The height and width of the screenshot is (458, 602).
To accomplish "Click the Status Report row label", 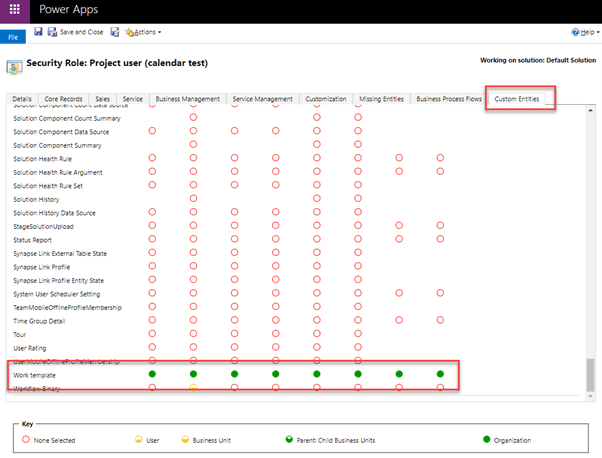I will (x=32, y=240).
